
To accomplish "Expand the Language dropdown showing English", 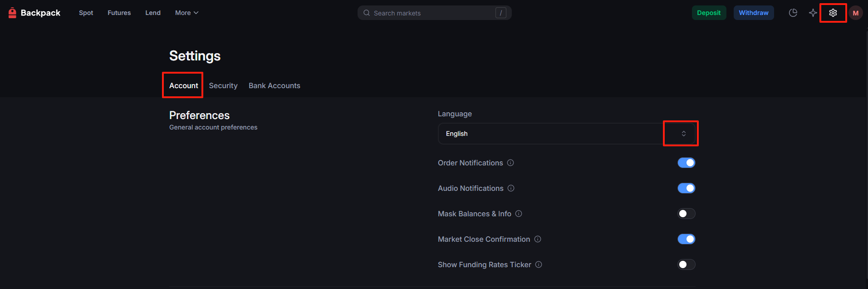I will pos(566,134).
